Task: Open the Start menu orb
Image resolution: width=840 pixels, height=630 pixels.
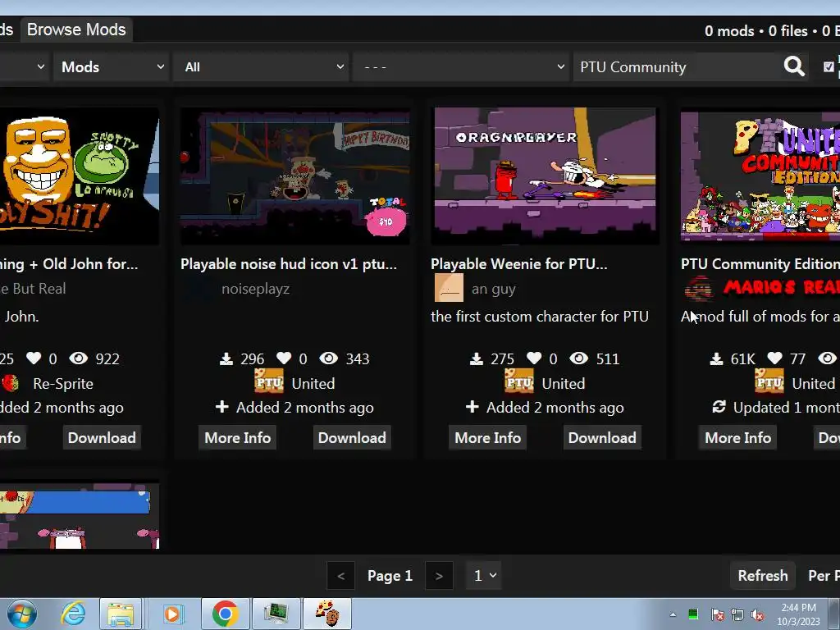Action: pyautogui.click(x=22, y=614)
